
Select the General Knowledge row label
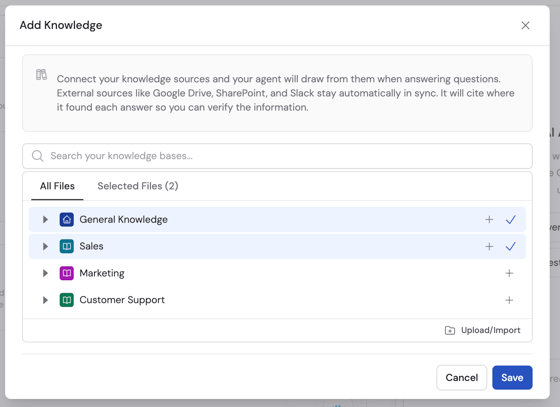coord(123,220)
